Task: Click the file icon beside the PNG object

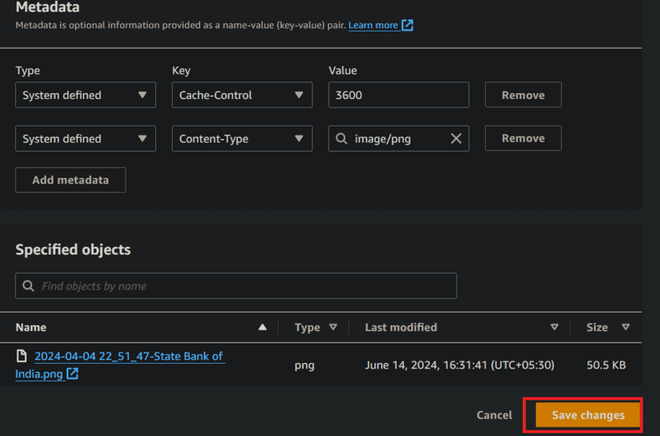Action: click(21, 357)
